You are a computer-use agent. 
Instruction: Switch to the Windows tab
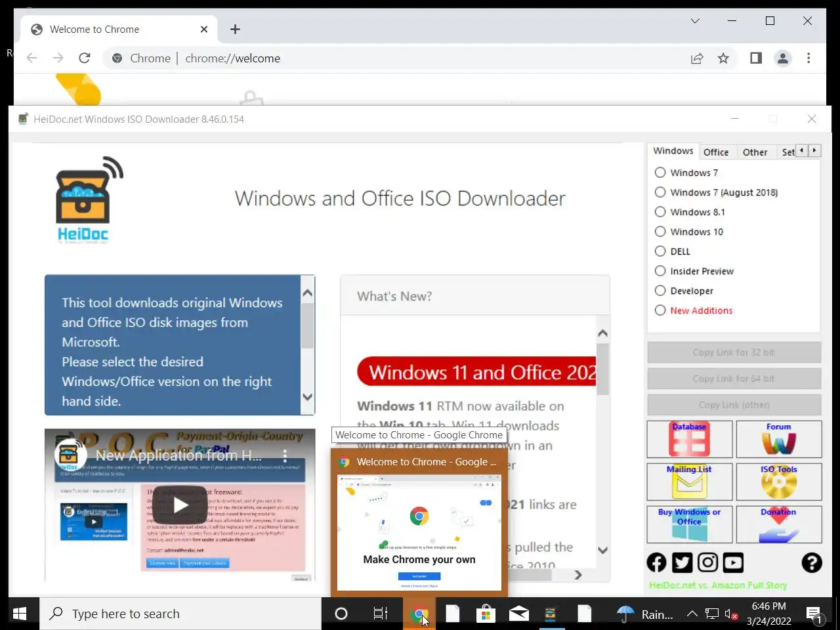673,151
